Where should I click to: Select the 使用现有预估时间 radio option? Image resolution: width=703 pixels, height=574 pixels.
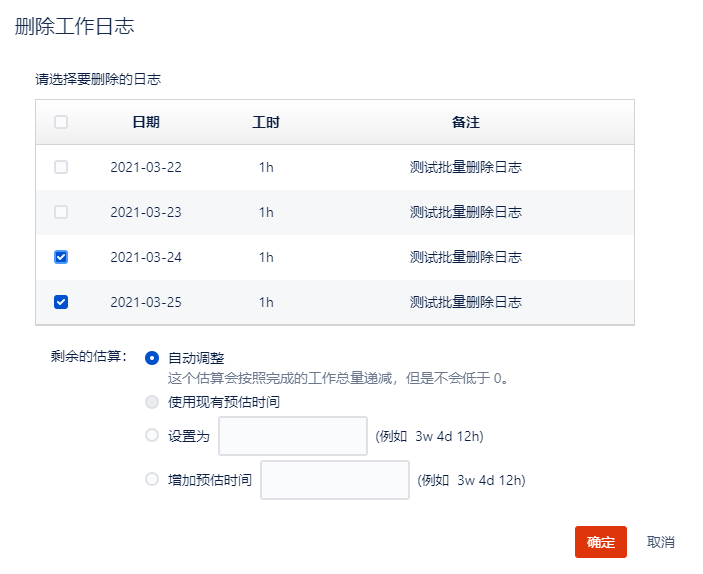[x=152, y=402]
